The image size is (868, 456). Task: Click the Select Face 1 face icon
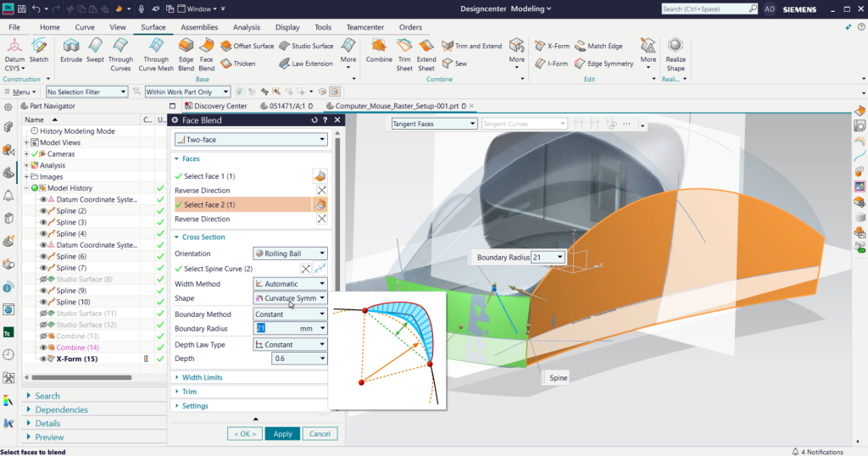[320, 176]
